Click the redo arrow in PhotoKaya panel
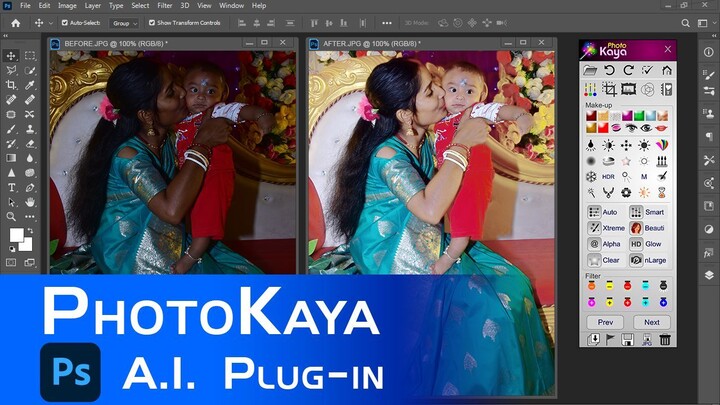Screen dimensions: 720x405 [x=628, y=70]
